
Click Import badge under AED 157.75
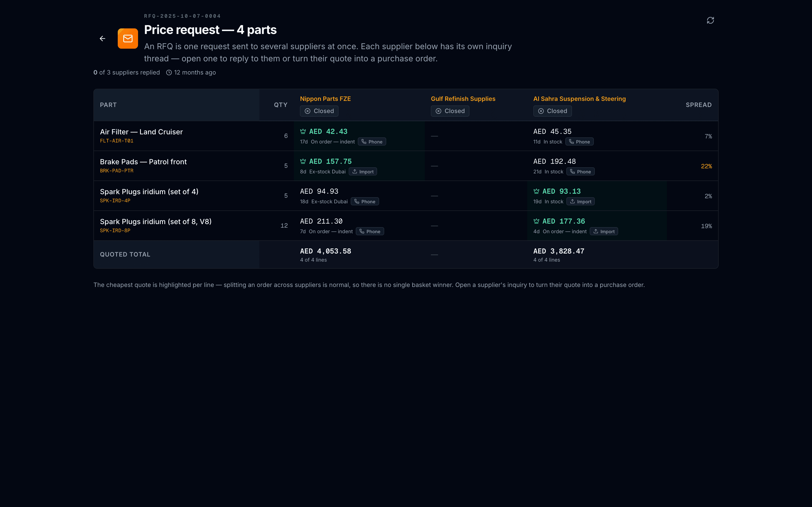coord(363,172)
